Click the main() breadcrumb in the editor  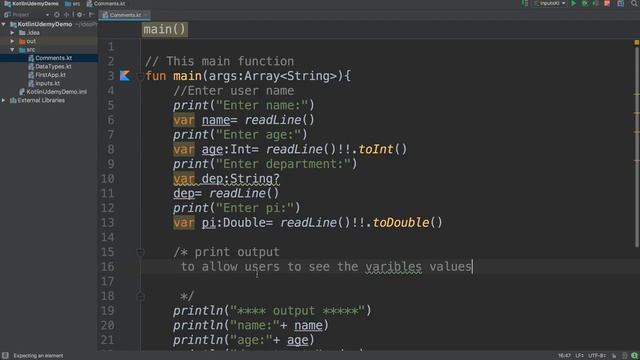tap(165, 29)
